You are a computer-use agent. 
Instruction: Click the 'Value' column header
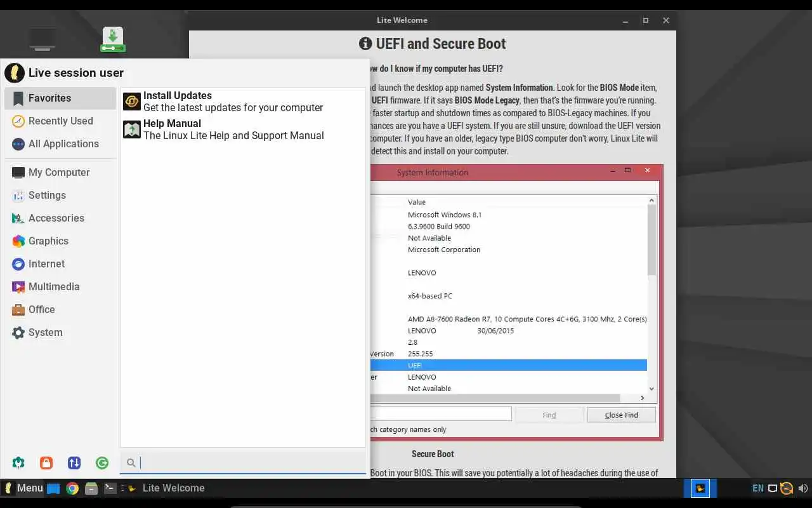tap(417, 203)
